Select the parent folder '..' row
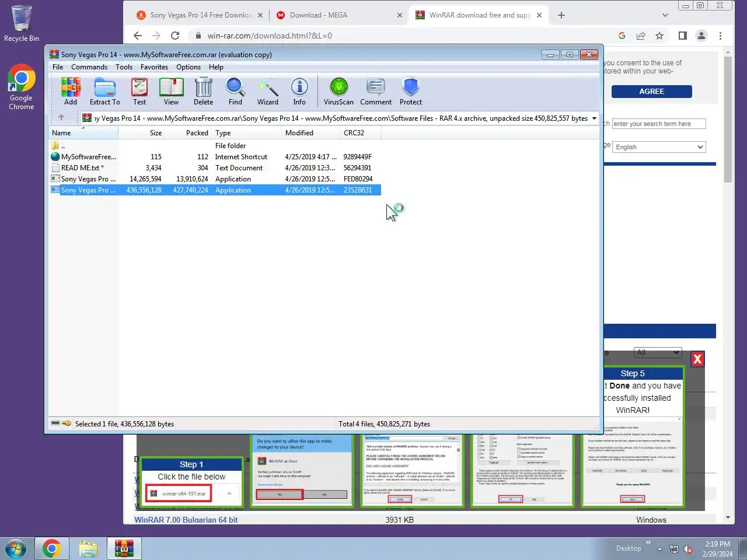Viewport: 747px width, 560px height. 215,146
